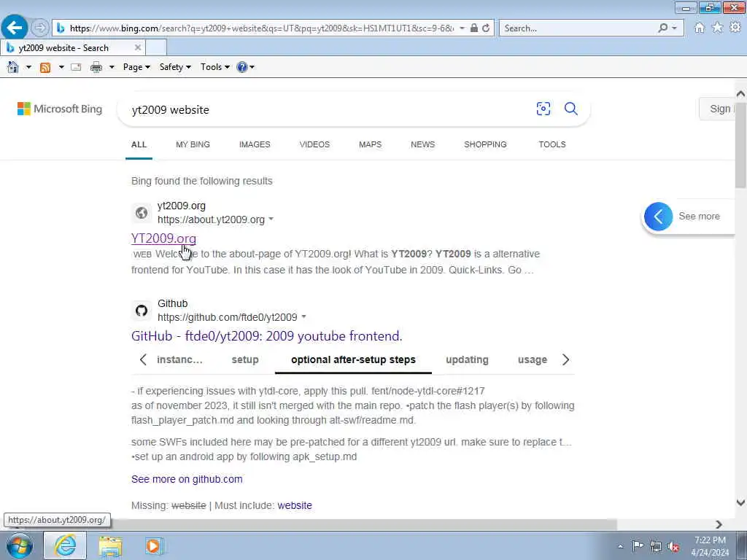Open IE settings via the gear icon
747x560 pixels.
pyautogui.click(x=735, y=28)
